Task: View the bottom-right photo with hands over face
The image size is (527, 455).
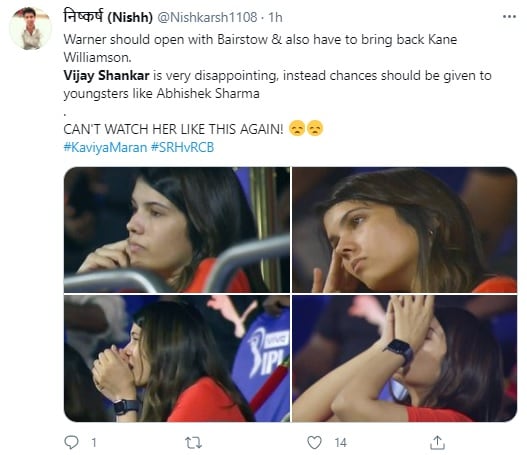Action: pos(404,358)
